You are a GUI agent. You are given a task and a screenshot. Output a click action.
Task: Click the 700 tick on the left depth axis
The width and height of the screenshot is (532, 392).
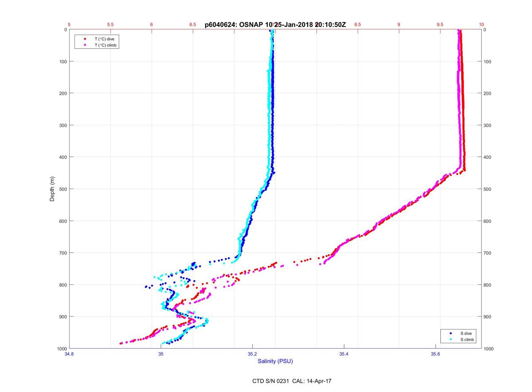coord(63,253)
